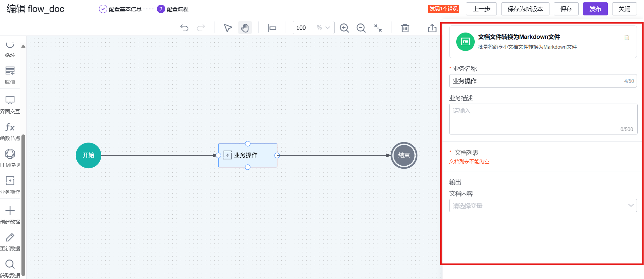Remove the Markdown conversion action card

(x=627, y=38)
